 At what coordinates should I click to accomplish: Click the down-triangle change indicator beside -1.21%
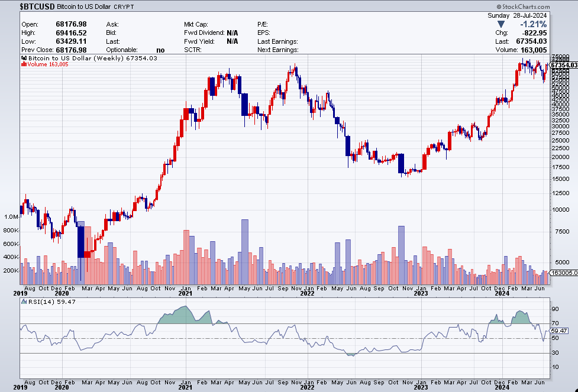click(x=501, y=24)
